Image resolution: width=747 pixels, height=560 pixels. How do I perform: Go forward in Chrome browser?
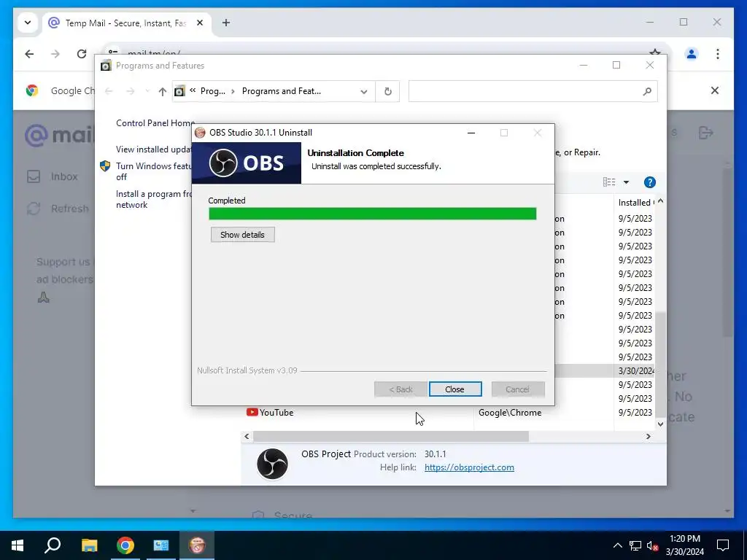(55, 54)
